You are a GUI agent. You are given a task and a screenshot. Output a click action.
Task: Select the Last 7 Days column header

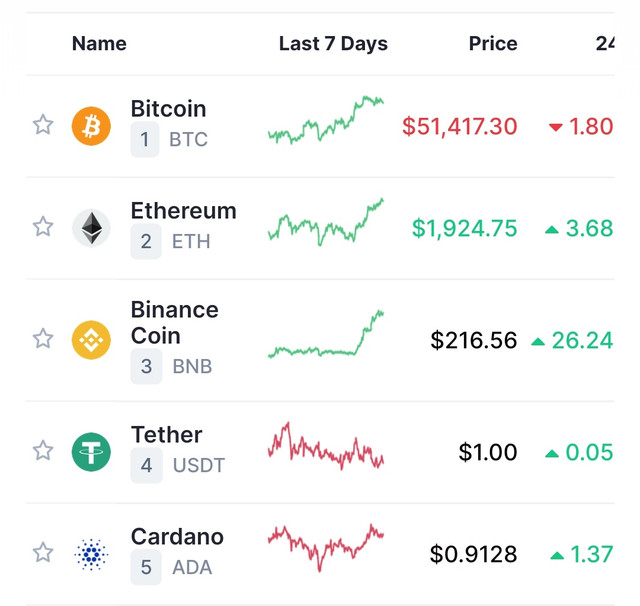(333, 44)
